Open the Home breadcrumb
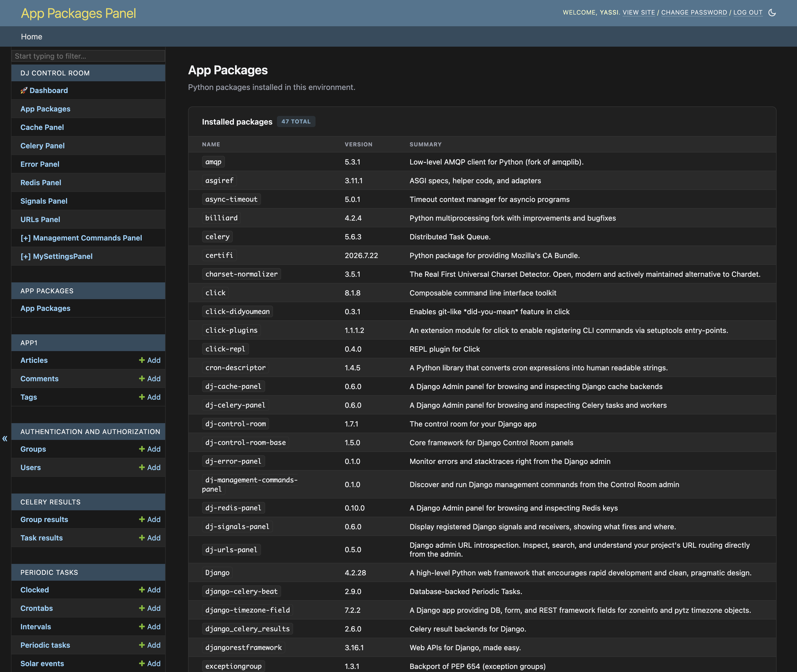Screen dimensions: 797x672 32,37
